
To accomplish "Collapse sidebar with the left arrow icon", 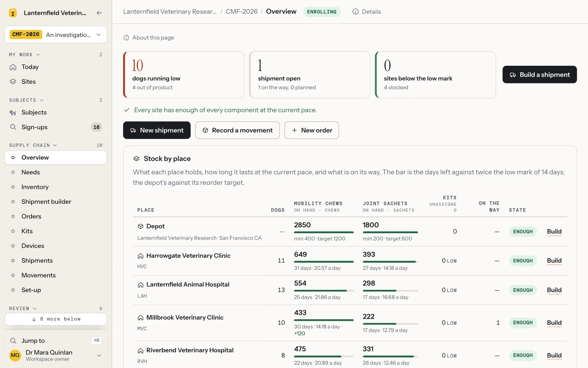I will click(x=99, y=13).
